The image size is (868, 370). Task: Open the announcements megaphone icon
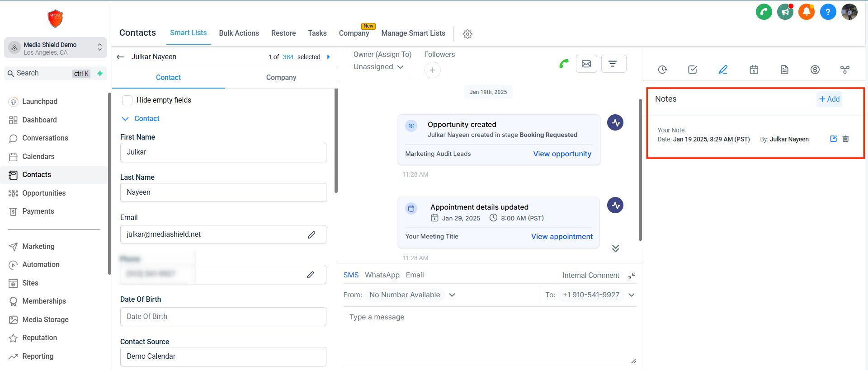(785, 12)
